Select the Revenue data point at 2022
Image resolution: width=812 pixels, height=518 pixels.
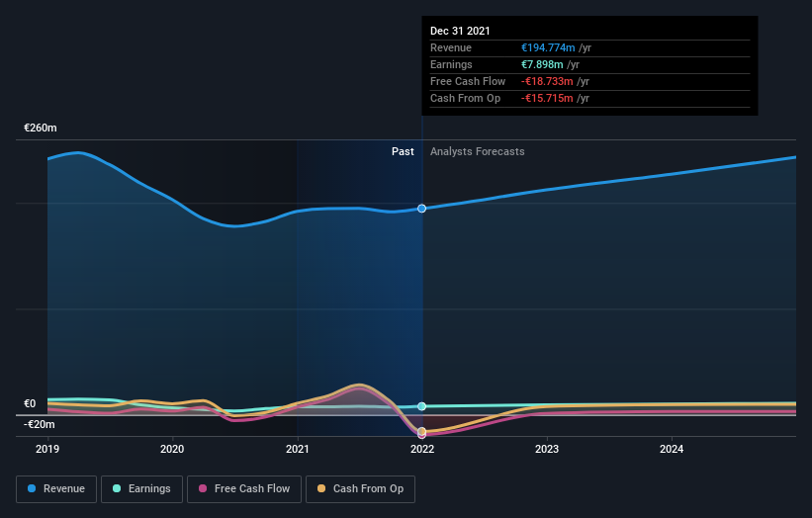pyautogui.click(x=422, y=209)
